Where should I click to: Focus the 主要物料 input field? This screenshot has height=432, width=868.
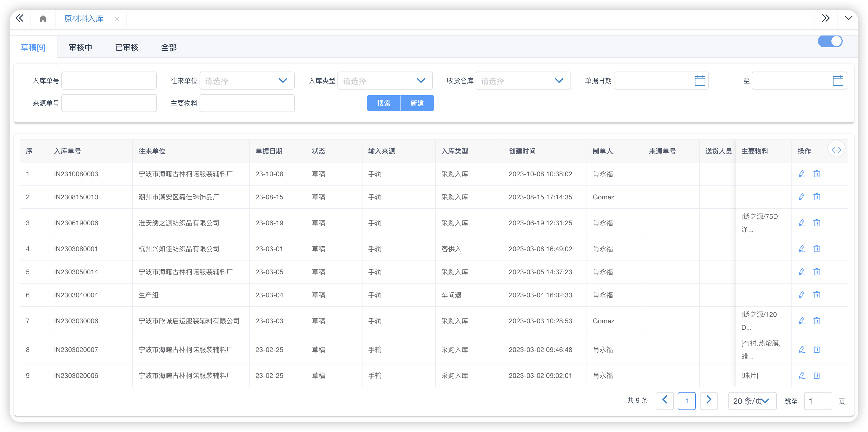[x=247, y=103]
